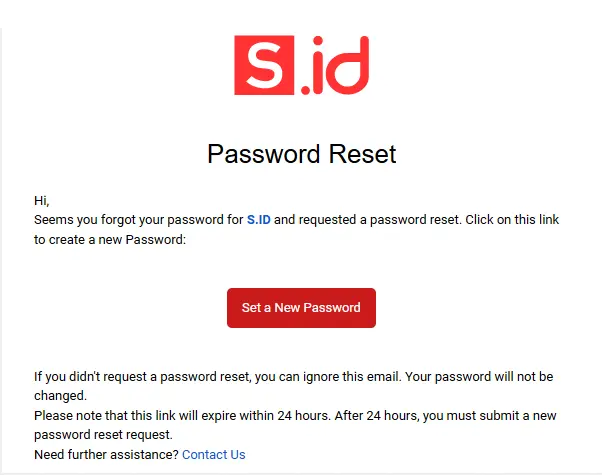Viewport: 602px width, 475px height.
Task: Click the word "Reset" in the heading
Action: click(x=363, y=154)
